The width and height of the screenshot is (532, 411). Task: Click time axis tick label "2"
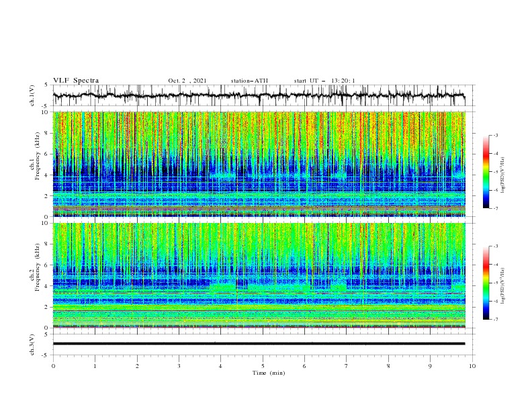pyautogui.click(x=137, y=366)
